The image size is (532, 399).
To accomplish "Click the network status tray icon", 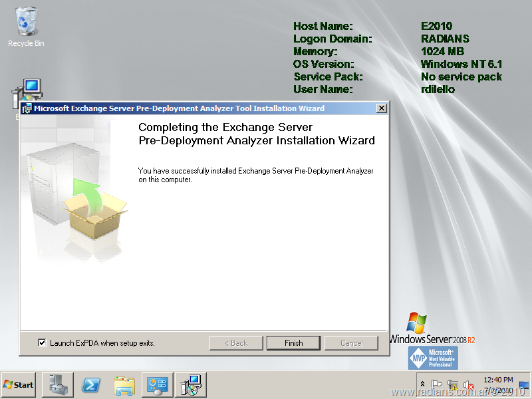I will (452, 384).
